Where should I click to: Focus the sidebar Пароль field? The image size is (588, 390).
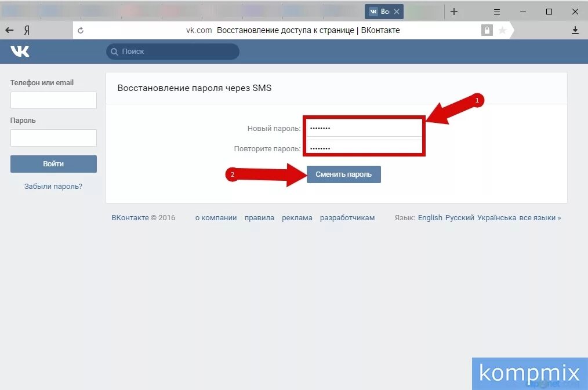pyautogui.click(x=53, y=138)
